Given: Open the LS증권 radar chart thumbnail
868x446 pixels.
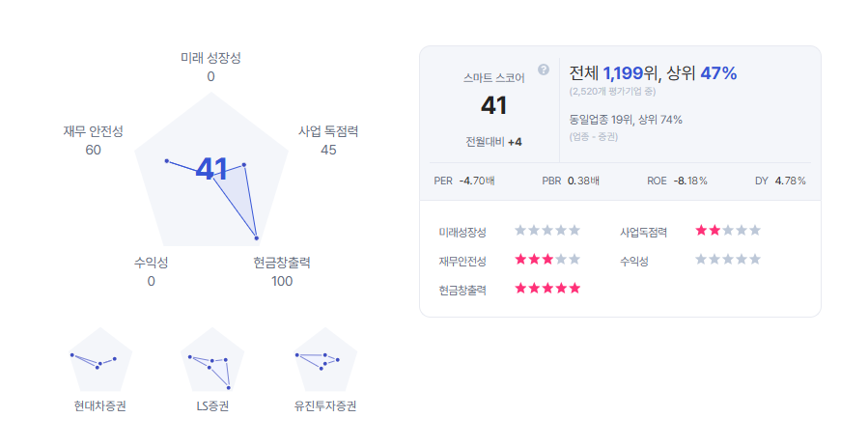Looking at the screenshot, I should click(212, 360).
